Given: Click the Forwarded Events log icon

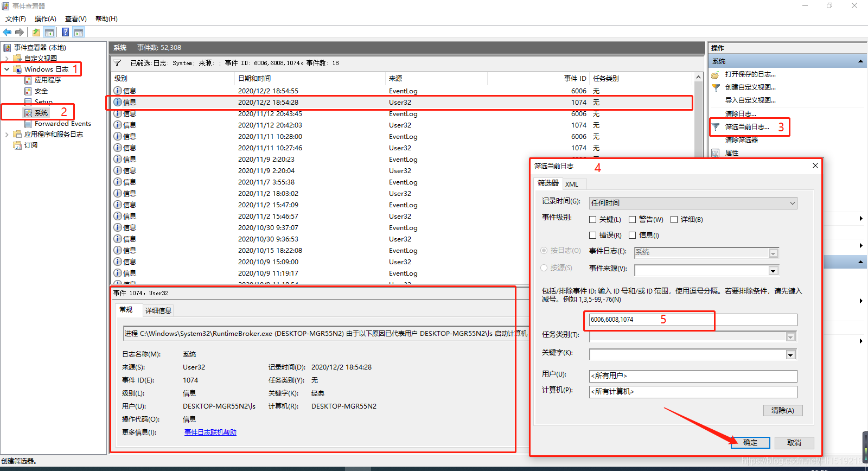Looking at the screenshot, I should (28, 124).
